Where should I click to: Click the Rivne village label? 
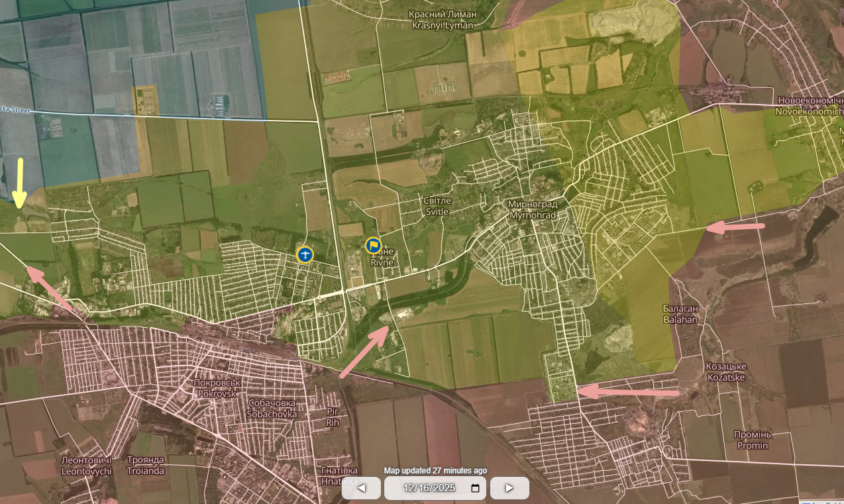[x=382, y=258]
